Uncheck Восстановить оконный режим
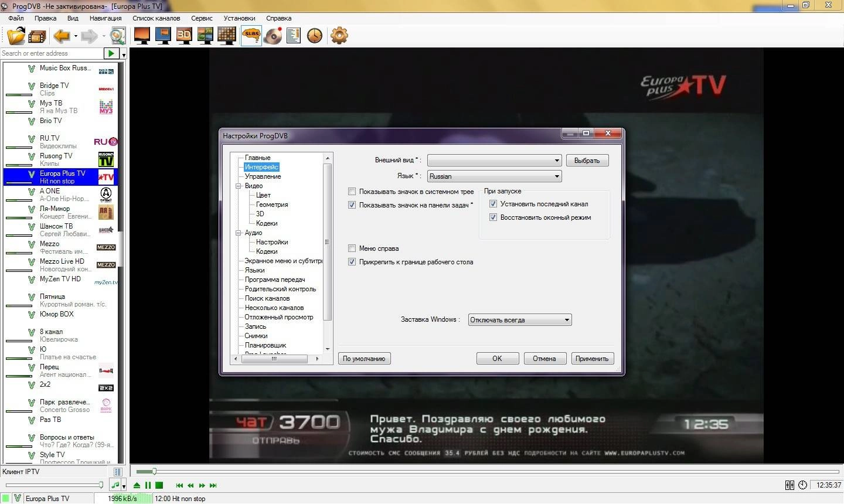This screenshot has height=504, width=844. 494,217
